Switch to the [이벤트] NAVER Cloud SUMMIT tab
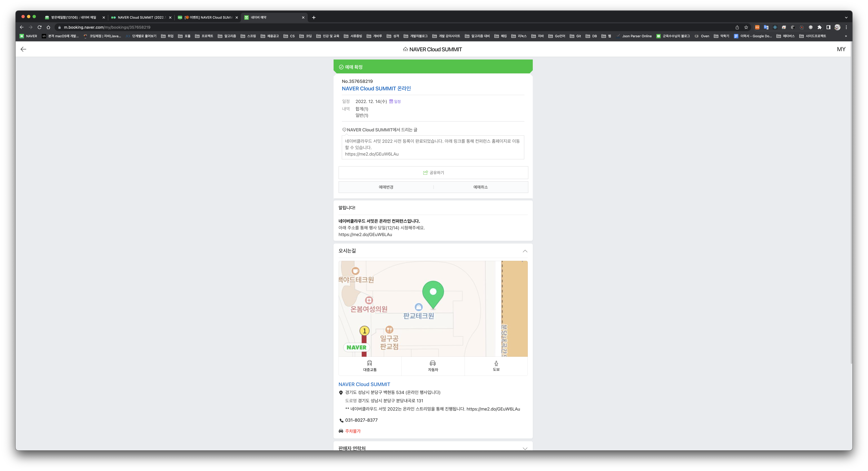The image size is (868, 471). [x=208, y=18]
